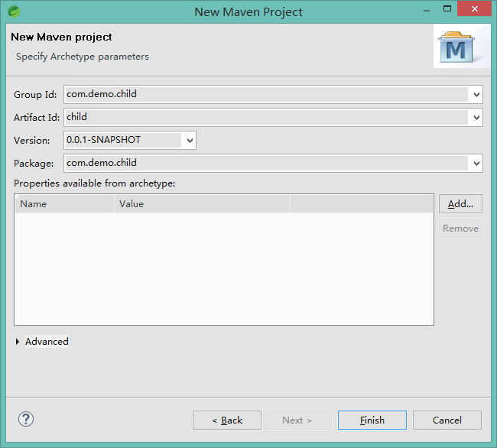497x448 pixels.
Task: Maximize the New Maven Project window
Action: 447,9
